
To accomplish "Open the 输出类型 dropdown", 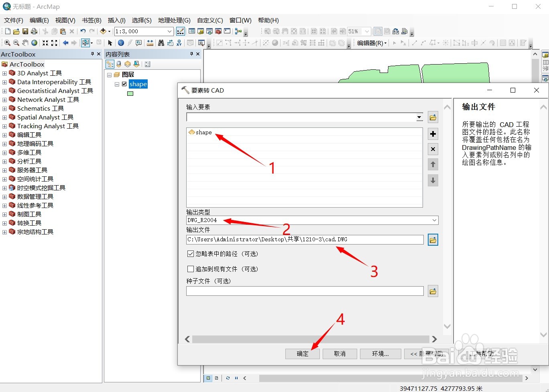I will [434, 220].
